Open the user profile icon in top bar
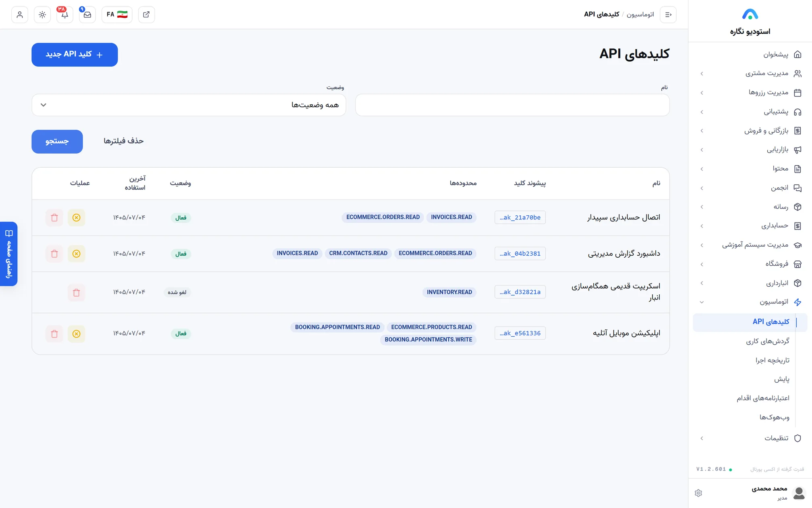The width and height of the screenshot is (812, 508). point(20,15)
